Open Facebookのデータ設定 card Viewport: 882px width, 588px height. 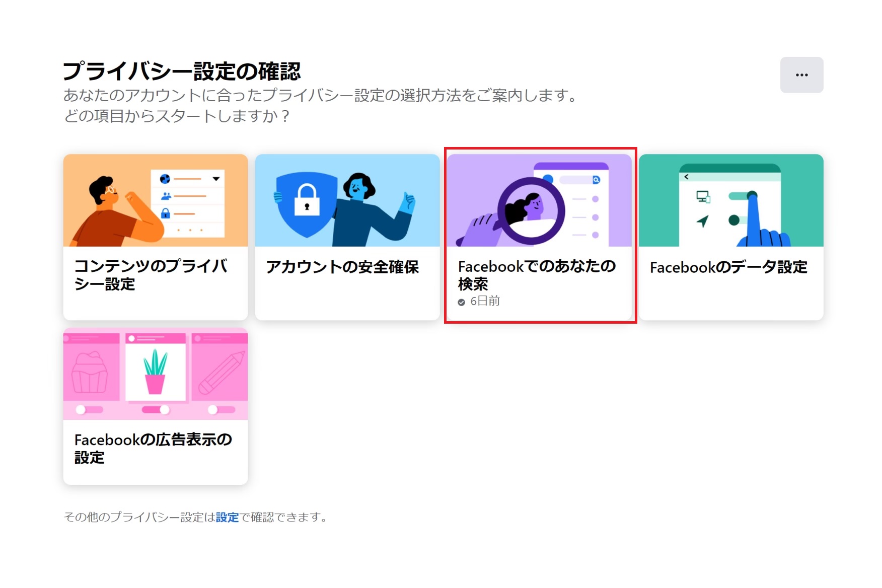coord(731,237)
